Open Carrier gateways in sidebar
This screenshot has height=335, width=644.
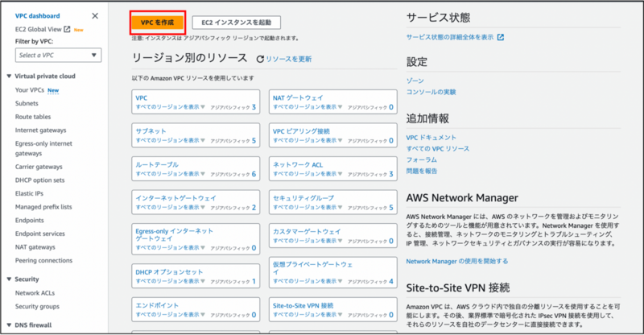39,167
